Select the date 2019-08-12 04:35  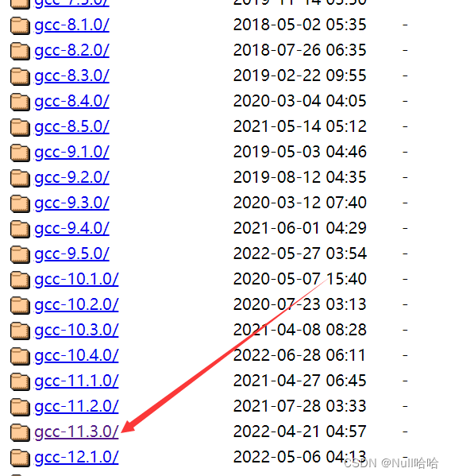[299, 177]
